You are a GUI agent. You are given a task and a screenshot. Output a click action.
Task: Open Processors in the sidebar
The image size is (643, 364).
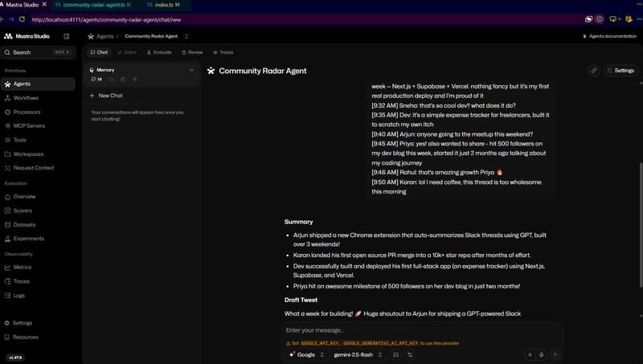click(x=38, y=112)
